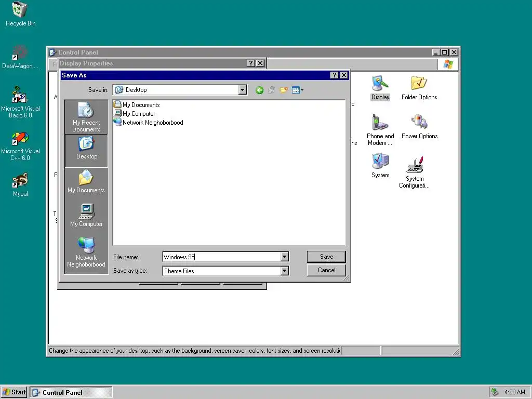Open Display icon in Control Panel
Image resolution: width=532 pixels, height=399 pixels.
coord(380,88)
